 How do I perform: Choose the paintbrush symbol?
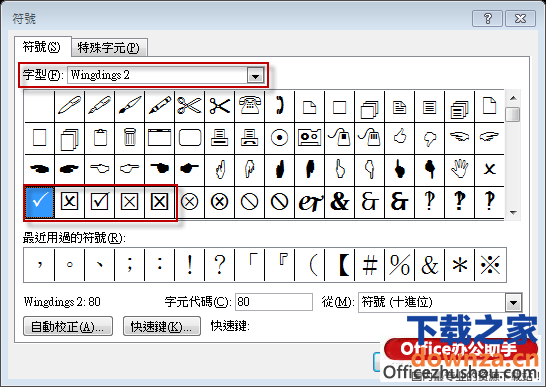click(x=129, y=106)
